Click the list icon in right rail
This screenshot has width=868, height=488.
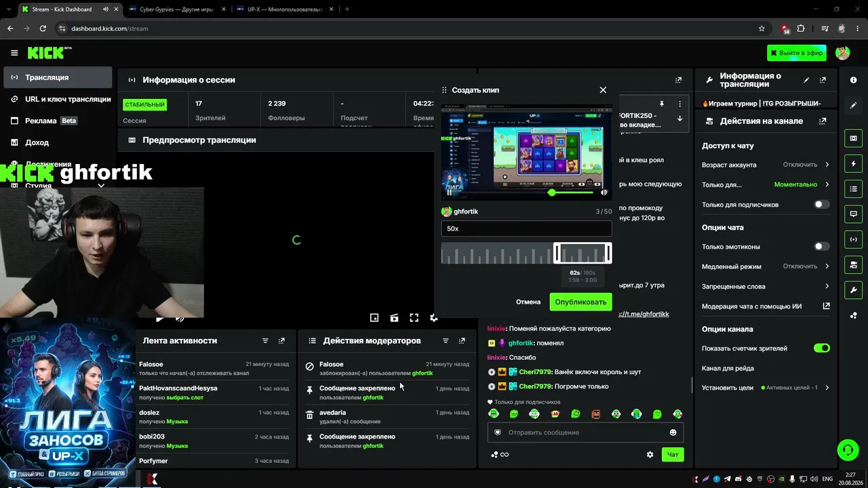853,189
